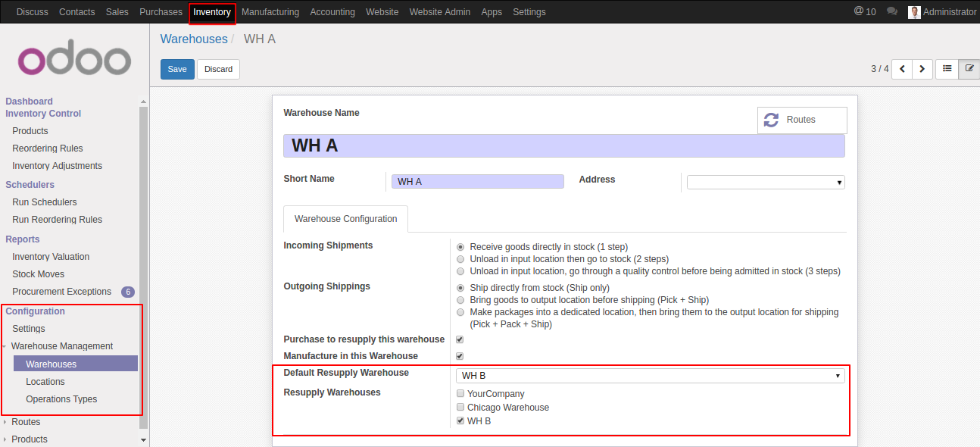Image resolution: width=980 pixels, height=447 pixels.
Task: Edit the Warehouse Name field
Action: (x=564, y=145)
